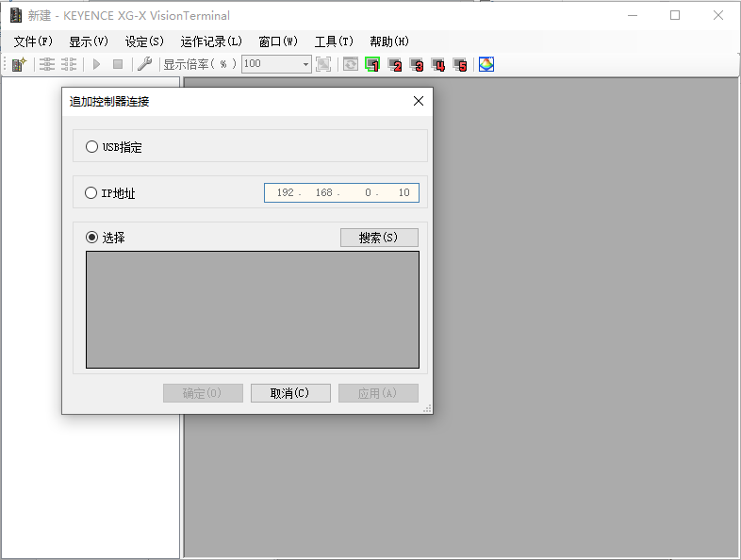Open the 窗口(W) menu
This screenshot has width=741, height=560.
tap(278, 41)
